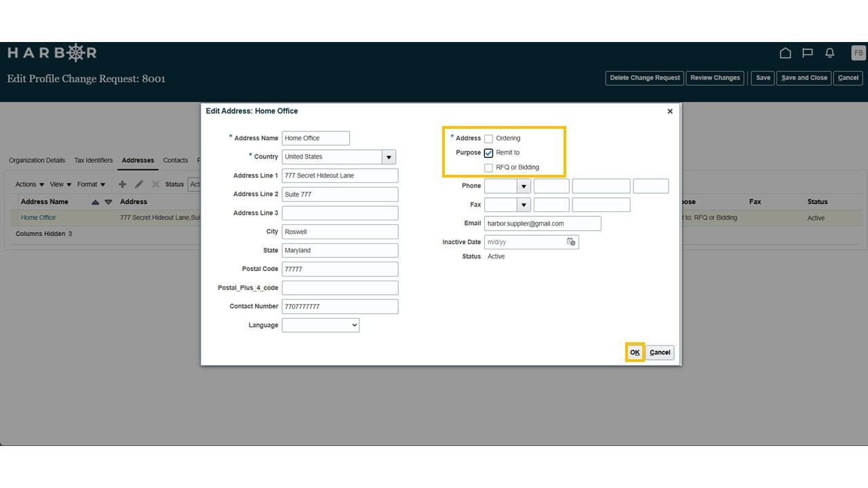Open the Language select dropdown

click(321, 325)
